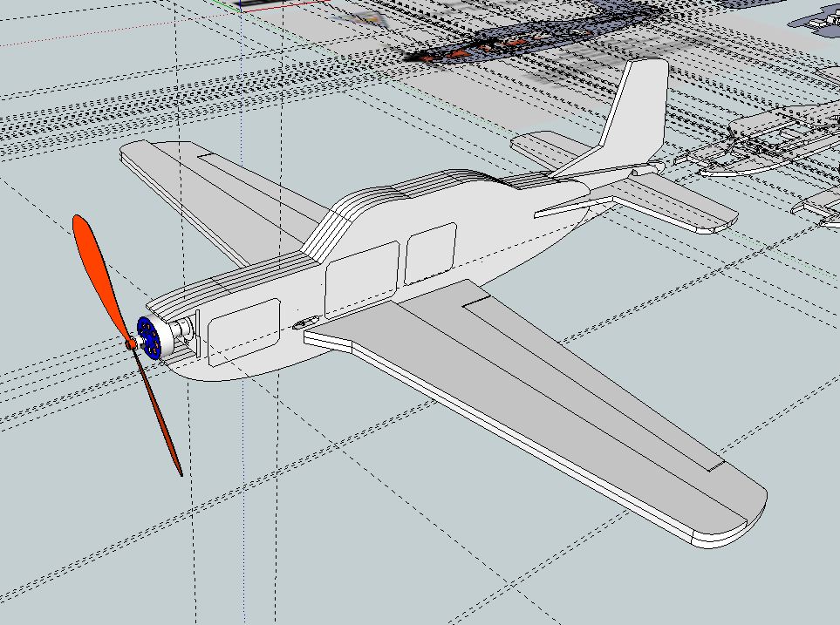The image size is (840, 625).
Task: Select the lower orange propeller blade
Action: pyautogui.click(x=158, y=411)
